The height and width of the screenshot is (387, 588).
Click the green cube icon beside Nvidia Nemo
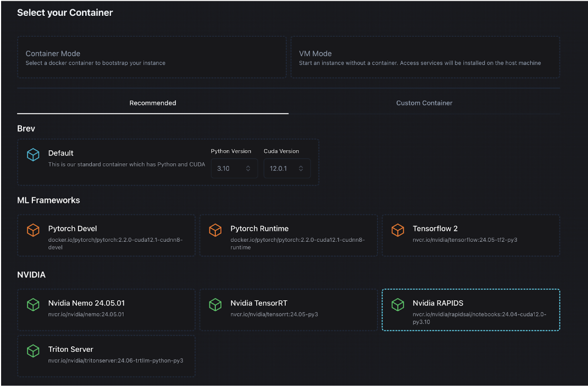33,305
